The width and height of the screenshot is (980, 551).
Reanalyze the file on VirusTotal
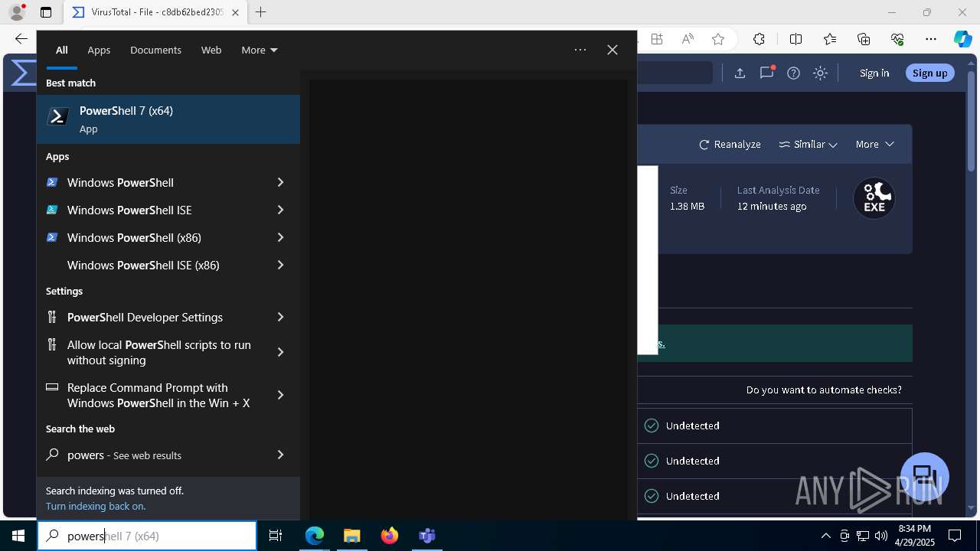click(x=730, y=144)
